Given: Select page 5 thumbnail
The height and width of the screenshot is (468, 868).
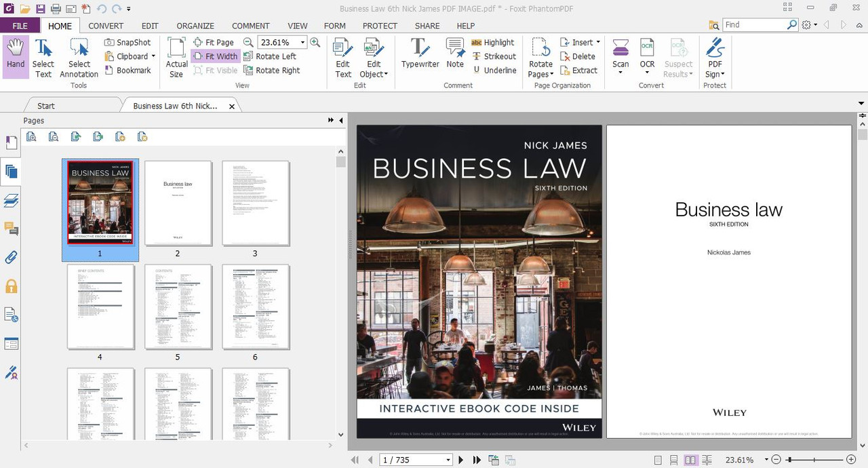Looking at the screenshot, I should [178, 307].
